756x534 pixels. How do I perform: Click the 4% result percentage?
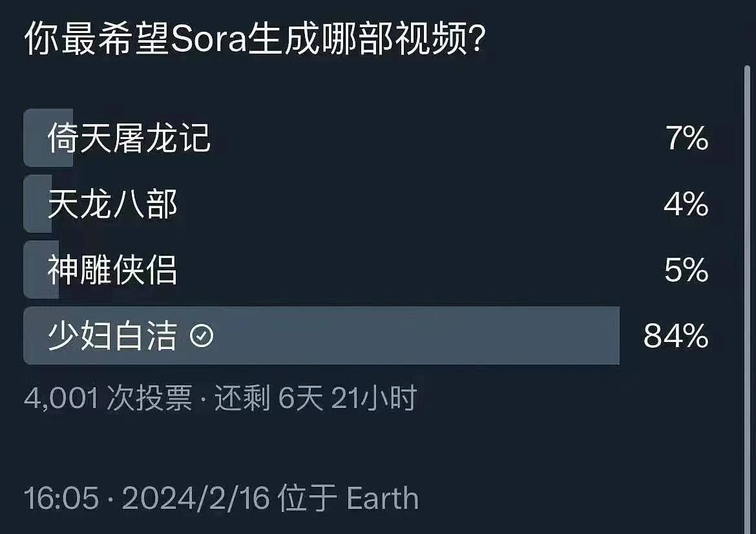pos(687,204)
